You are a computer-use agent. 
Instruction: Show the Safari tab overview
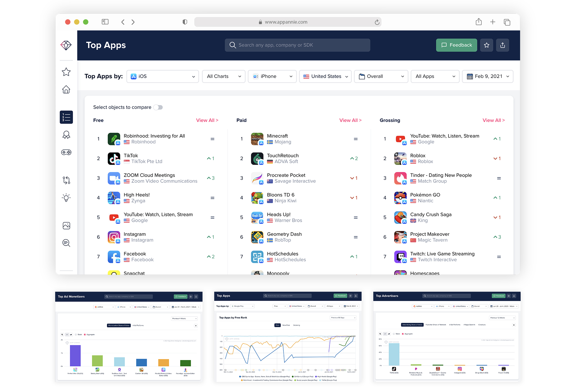coord(507,22)
